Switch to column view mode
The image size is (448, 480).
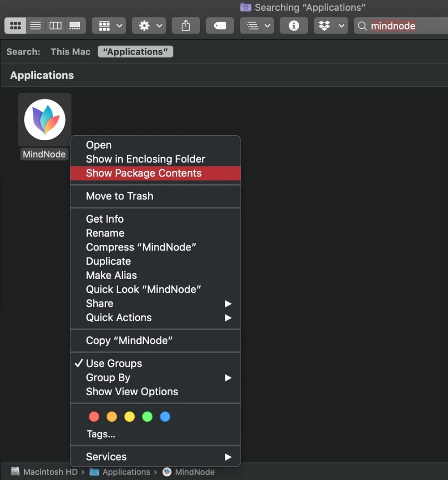point(55,26)
